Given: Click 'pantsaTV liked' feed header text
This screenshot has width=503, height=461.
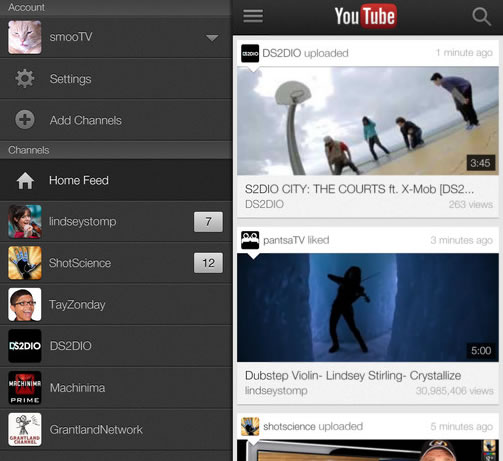Looking at the screenshot, I should click(296, 240).
